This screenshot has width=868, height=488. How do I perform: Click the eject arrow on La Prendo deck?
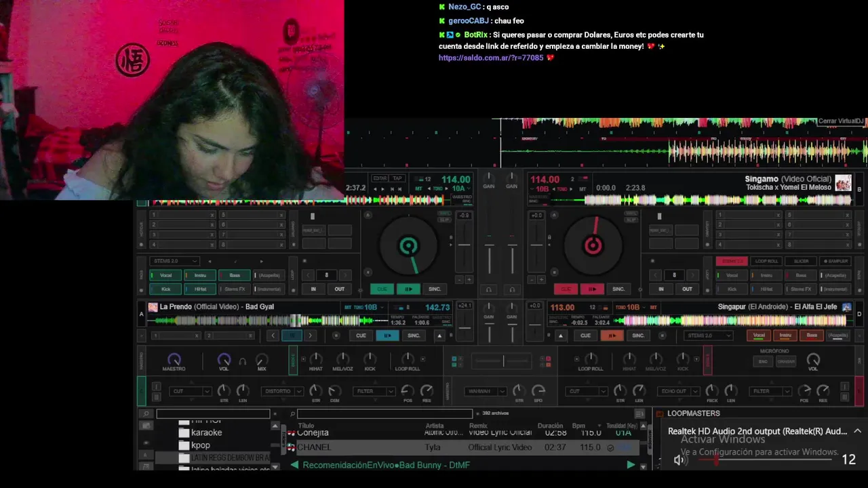[439, 335]
